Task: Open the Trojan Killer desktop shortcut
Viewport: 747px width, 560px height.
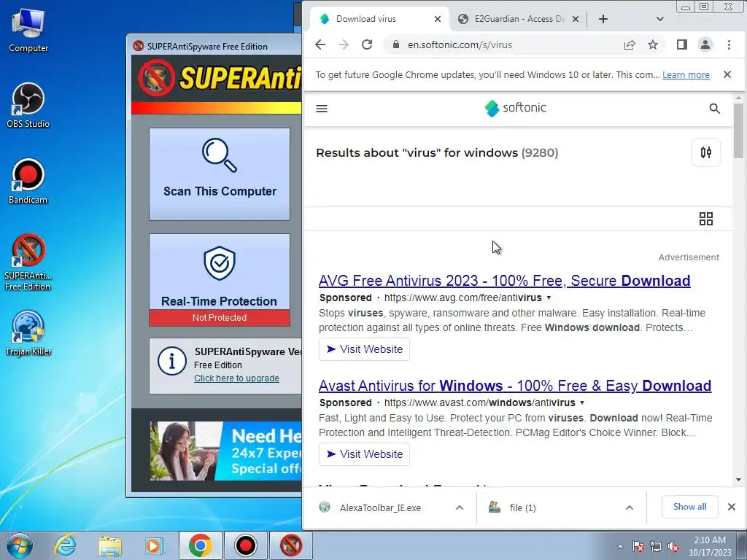Action: coord(28,332)
